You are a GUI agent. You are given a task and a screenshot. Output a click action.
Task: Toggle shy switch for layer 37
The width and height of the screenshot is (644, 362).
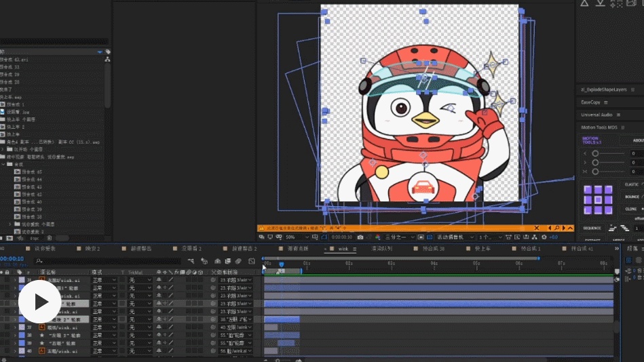159,327
